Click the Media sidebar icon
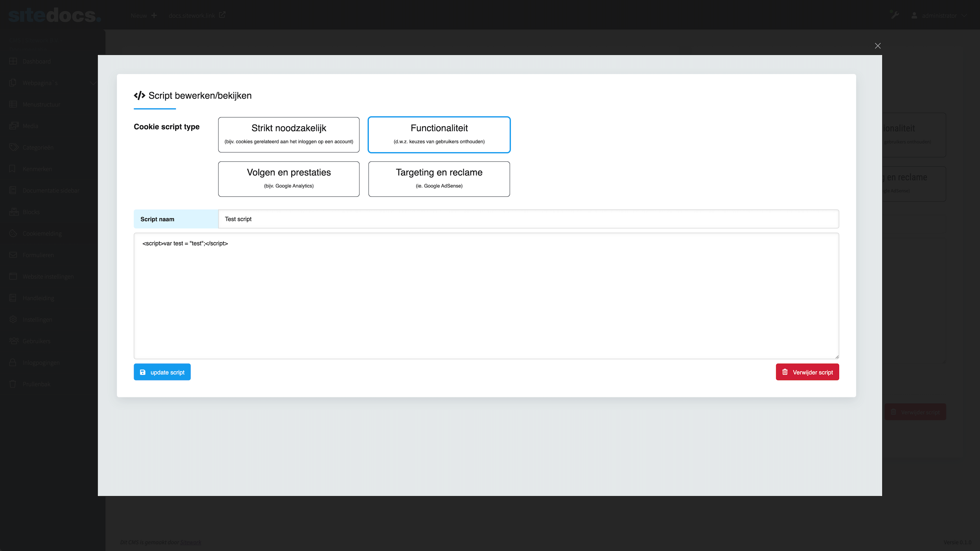 click(x=13, y=126)
